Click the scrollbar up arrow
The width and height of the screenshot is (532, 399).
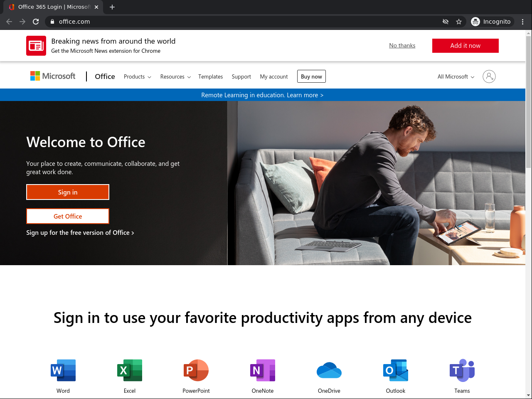pos(529,33)
